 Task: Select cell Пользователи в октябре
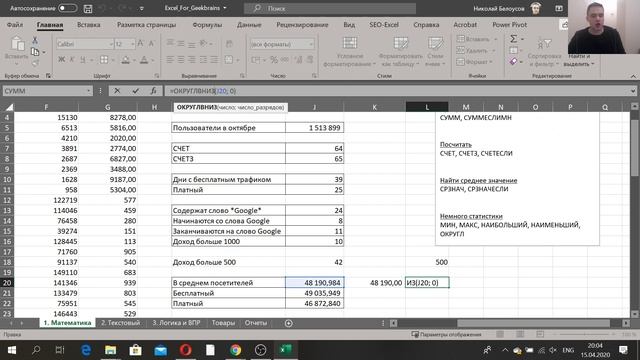[228, 128]
